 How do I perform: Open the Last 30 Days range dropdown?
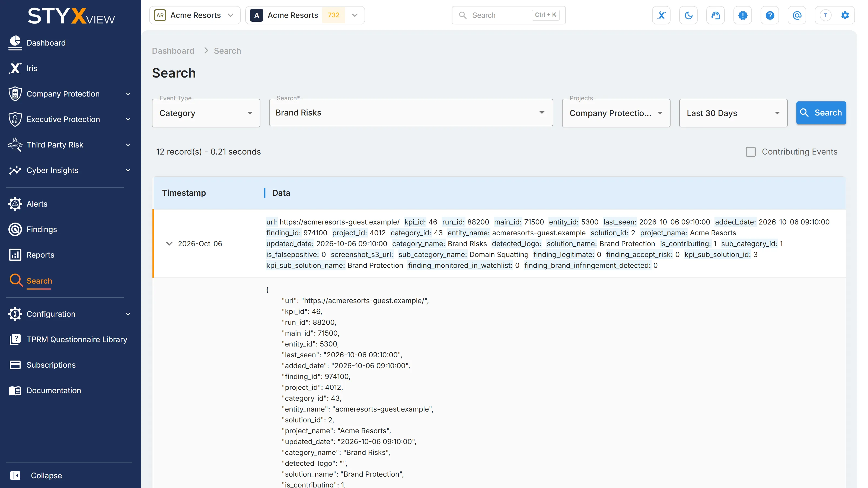[733, 113]
